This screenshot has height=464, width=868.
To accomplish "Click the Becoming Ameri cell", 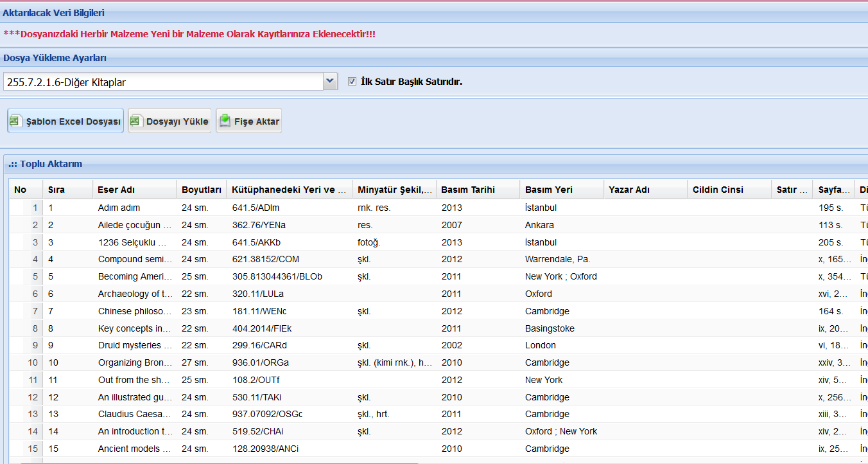I will pyautogui.click(x=135, y=276).
